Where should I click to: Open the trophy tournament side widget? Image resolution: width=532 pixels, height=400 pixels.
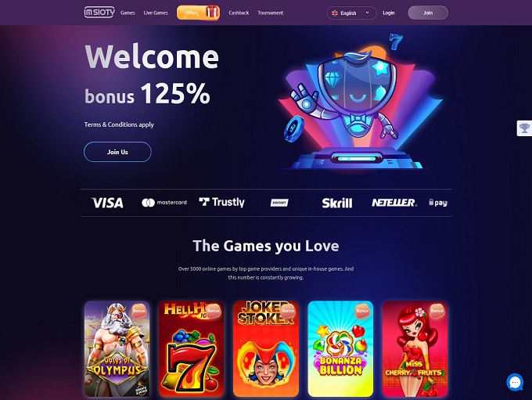click(x=524, y=128)
